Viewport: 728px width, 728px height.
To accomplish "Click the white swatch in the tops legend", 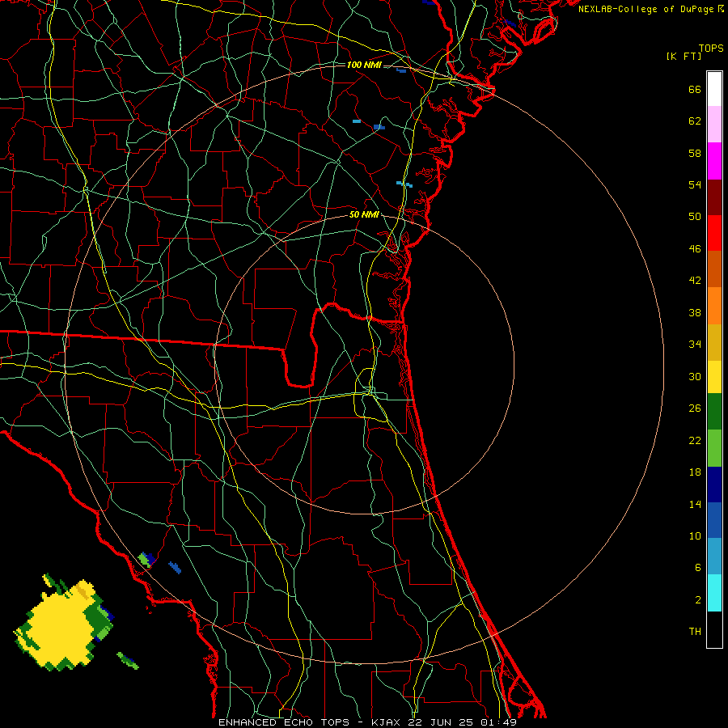I will (x=714, y=89).
